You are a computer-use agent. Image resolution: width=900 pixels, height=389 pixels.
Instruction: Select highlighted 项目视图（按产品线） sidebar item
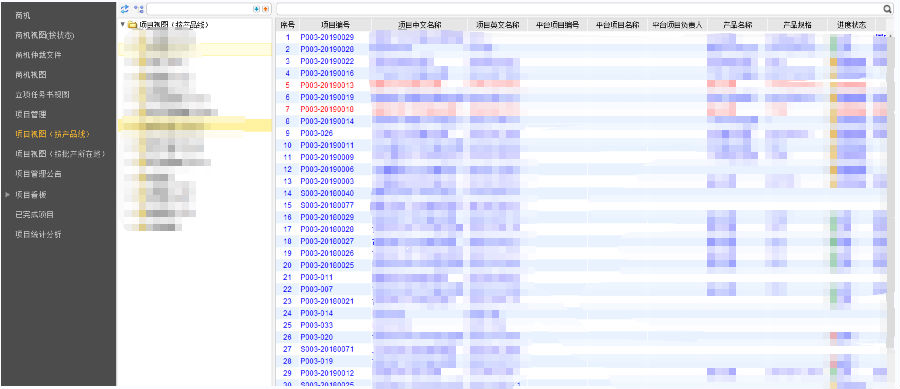pyautogui.click(x=53, y=134)
